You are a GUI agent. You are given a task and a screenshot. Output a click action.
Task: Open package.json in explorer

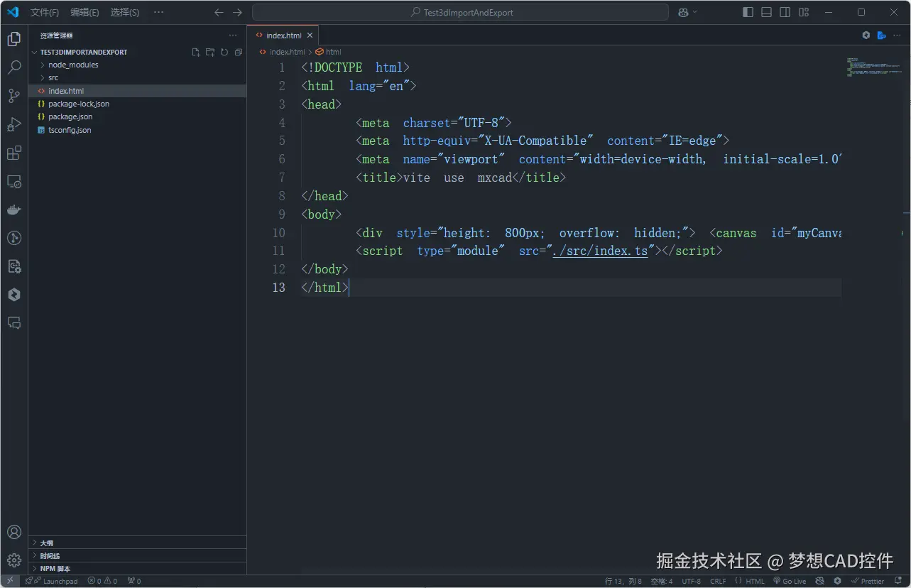137,116
